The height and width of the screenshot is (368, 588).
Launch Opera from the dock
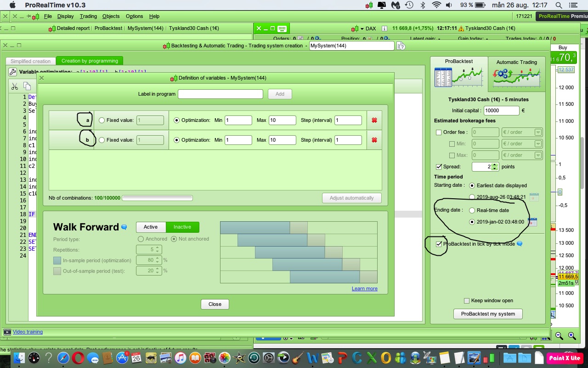click(78, 358)
